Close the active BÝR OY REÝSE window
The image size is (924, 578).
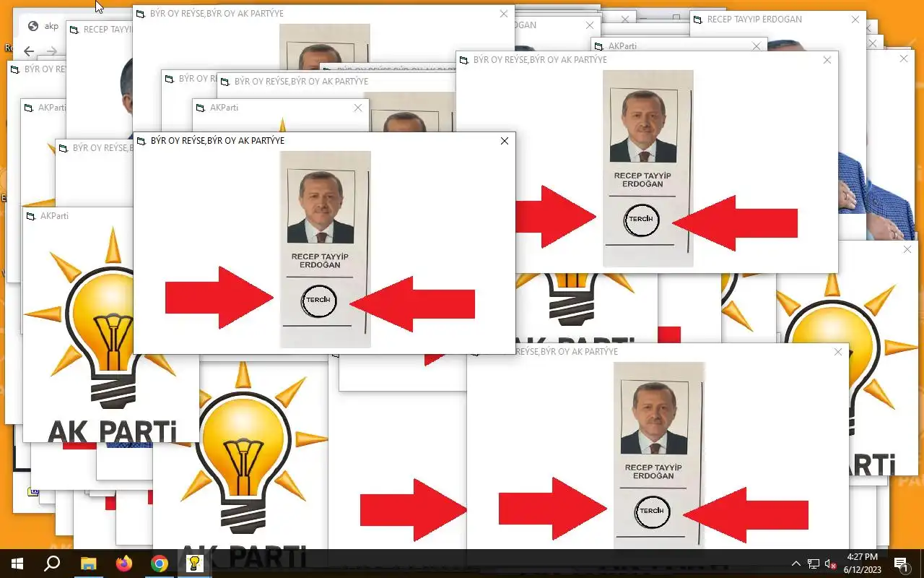click(505, 141)
